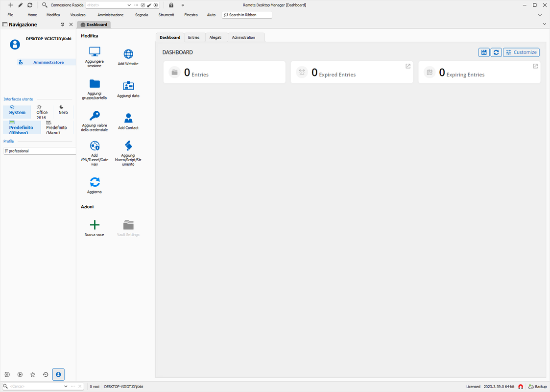Click the magnifier icon beside Connessione Rapida
Image resolution: width=550 pixels, height=392 pixels.
45,5
